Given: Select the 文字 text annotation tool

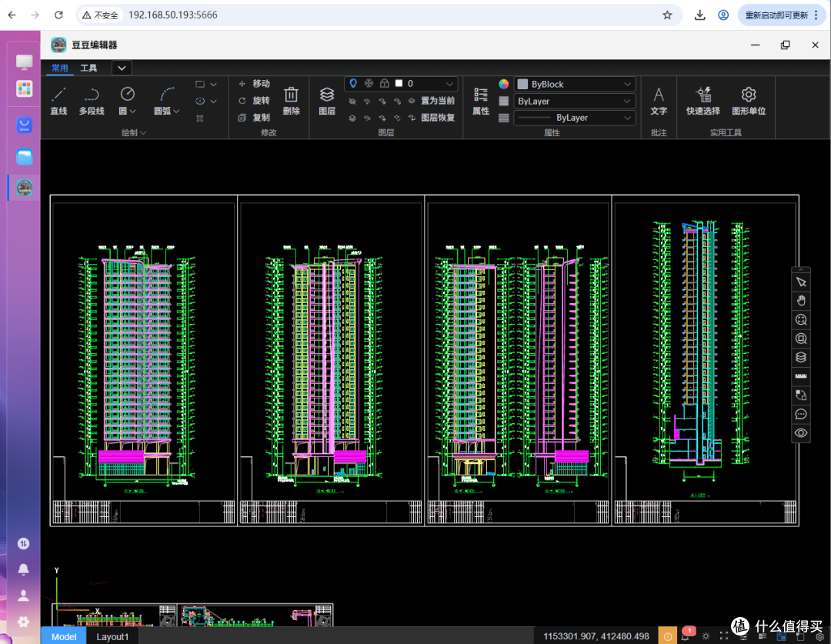Looking at the screenshot, I should coord(658,101).
